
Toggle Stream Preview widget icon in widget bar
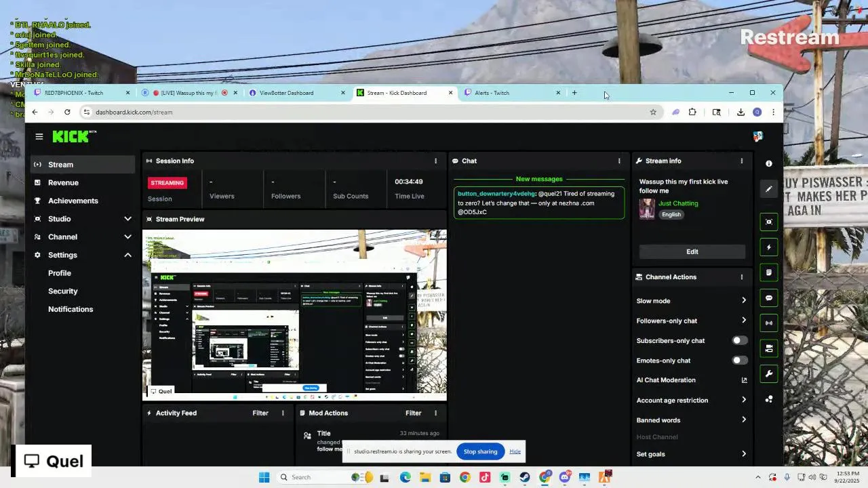coord(769,222)
